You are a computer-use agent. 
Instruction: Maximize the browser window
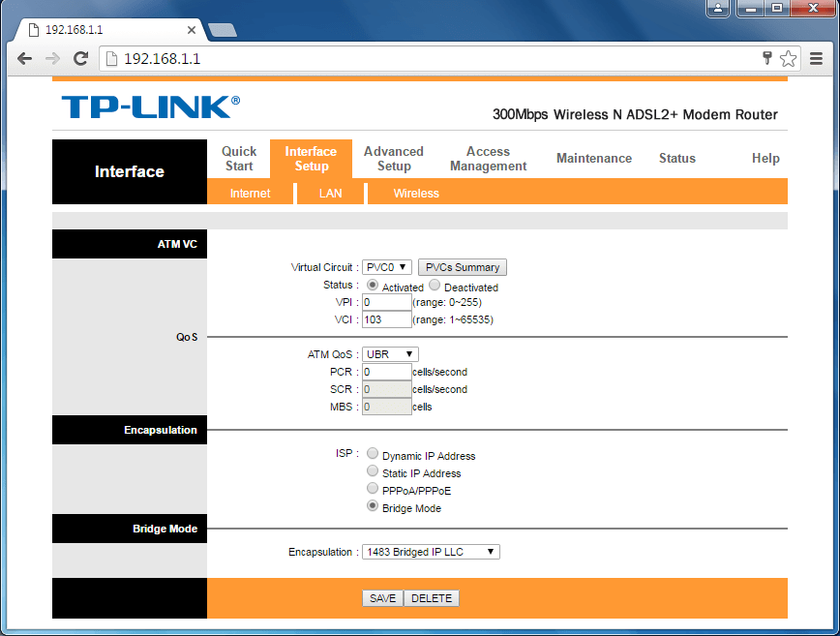point(777,8)
